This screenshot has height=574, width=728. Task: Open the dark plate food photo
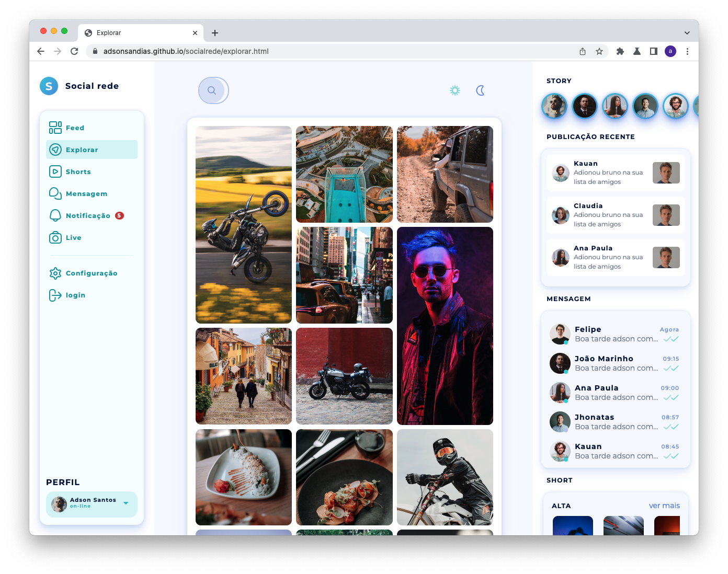pos(344,477)
